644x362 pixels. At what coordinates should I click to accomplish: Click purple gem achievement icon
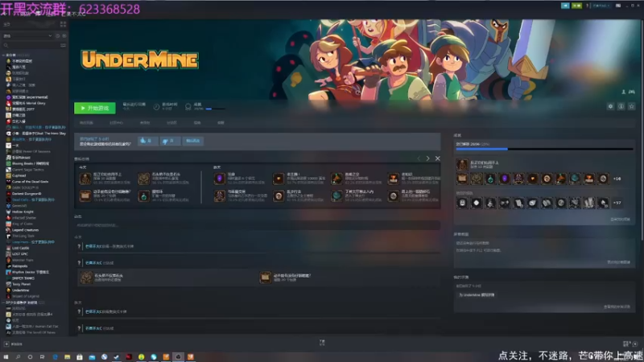coord(505,179)
